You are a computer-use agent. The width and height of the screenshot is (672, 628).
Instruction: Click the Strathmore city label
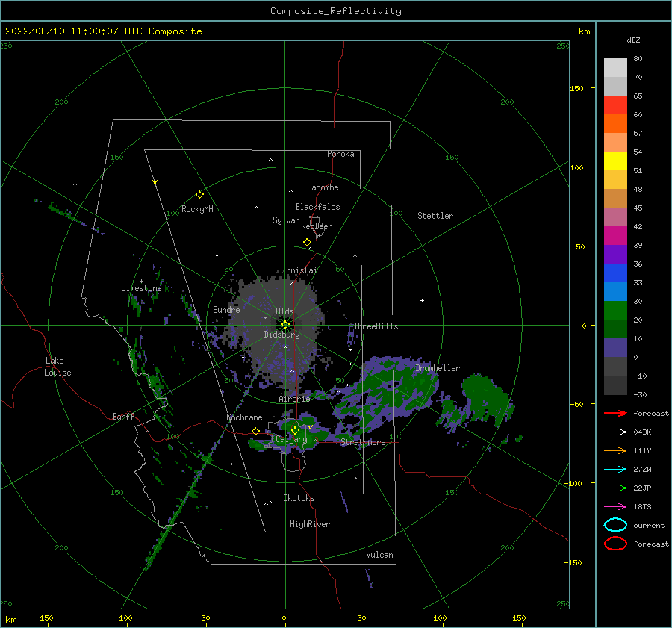363,442
